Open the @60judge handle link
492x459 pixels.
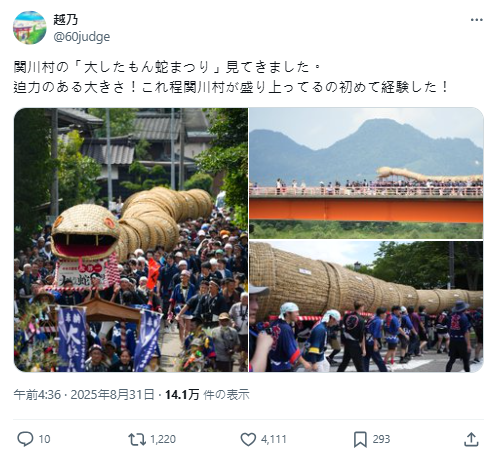82,37
